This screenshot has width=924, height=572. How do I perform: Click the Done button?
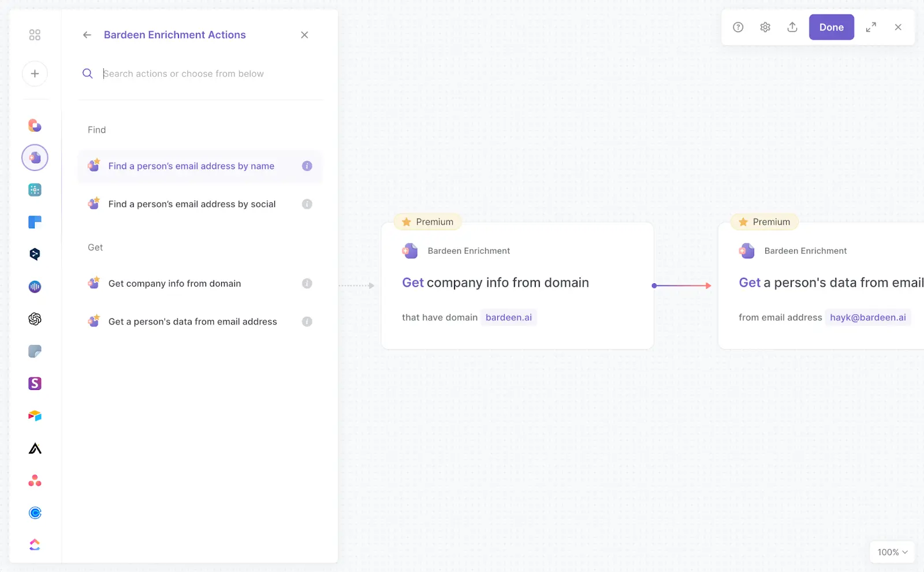click(831, 27)
